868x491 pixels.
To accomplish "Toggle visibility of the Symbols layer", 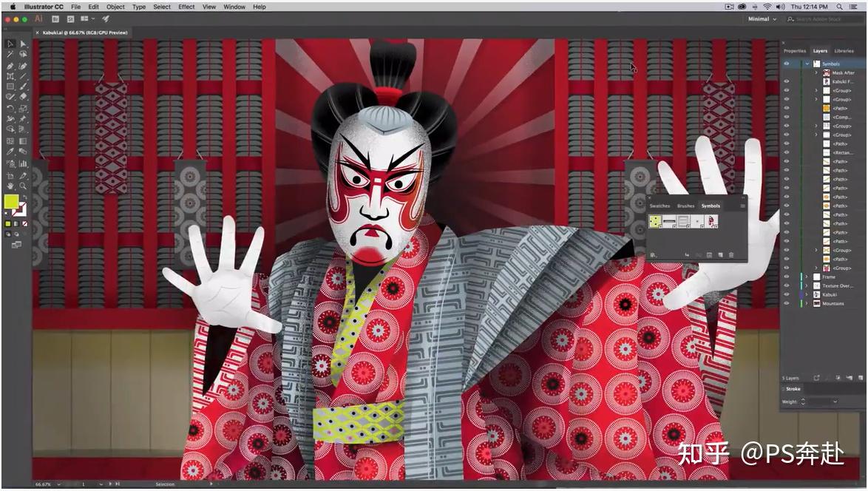I will tap(787, 64).
